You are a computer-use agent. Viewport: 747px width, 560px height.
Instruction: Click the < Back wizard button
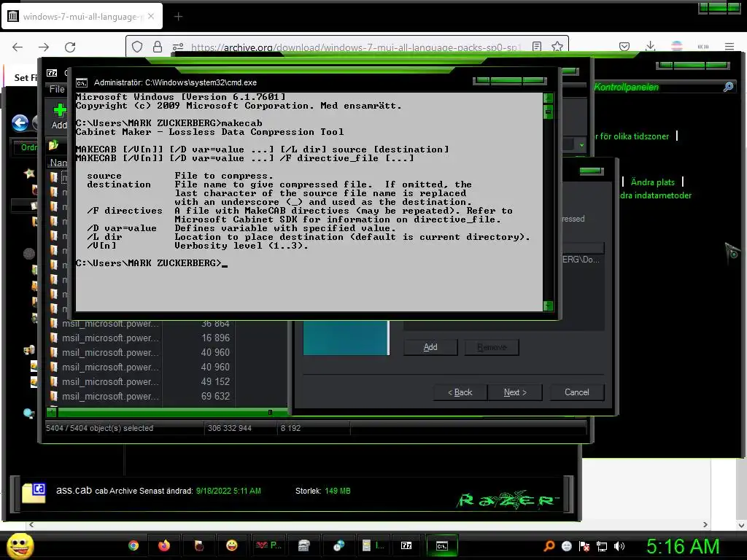coord(460,392)
